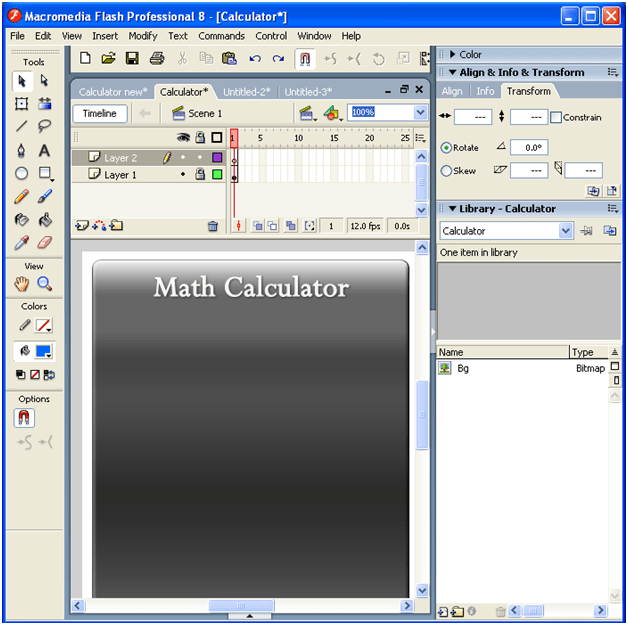Viewport: 628px width, 625px height.
Task: Select the Bg bitmap in Library list
Action: 463,369
